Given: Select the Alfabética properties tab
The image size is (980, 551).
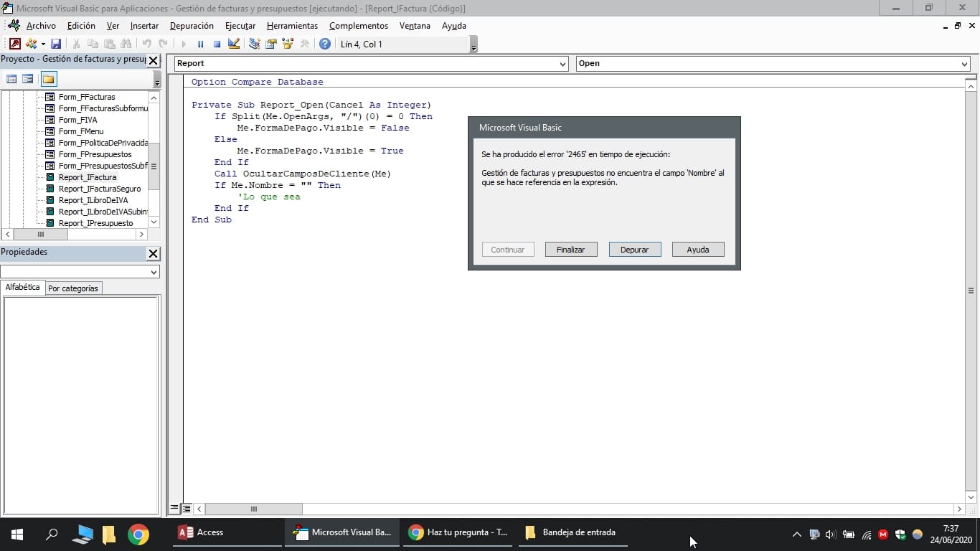Looking at the screenshot, I should [x=23, y=287].
